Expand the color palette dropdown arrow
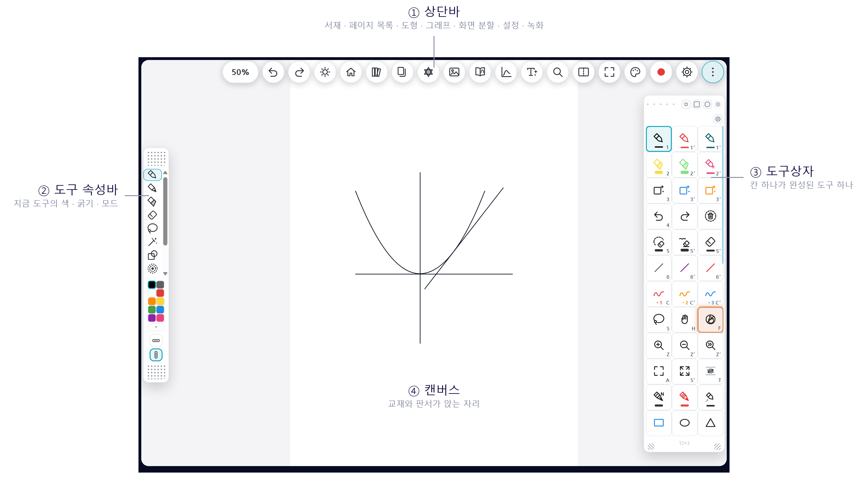The width and height of the screenshot is (868, 491). tap(156, 327)
